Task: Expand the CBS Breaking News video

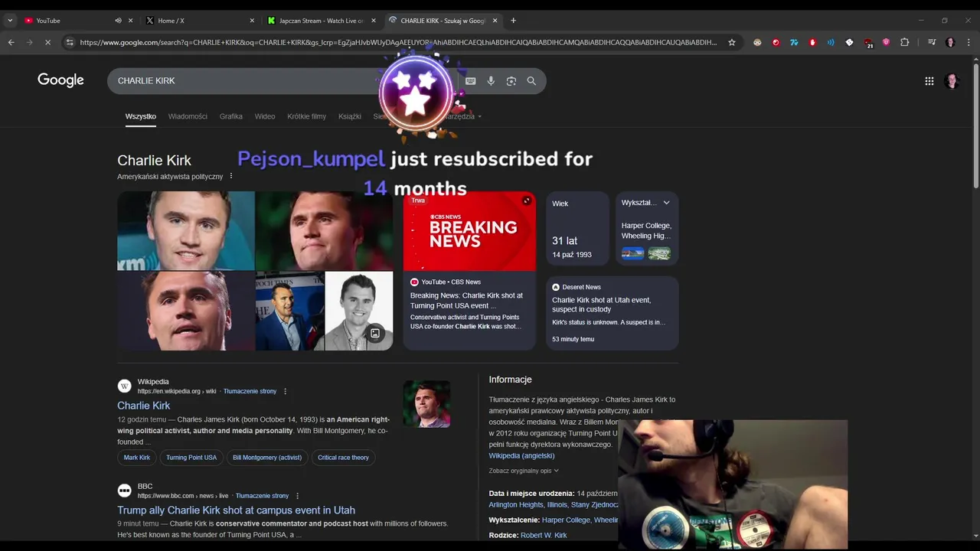Action: [x=527, y=201]
